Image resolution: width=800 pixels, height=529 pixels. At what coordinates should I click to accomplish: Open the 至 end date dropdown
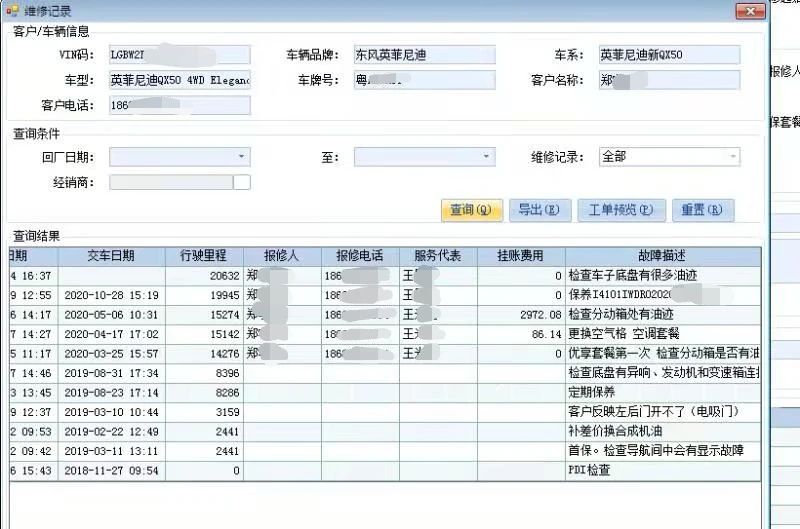click(x=486, y=156)
